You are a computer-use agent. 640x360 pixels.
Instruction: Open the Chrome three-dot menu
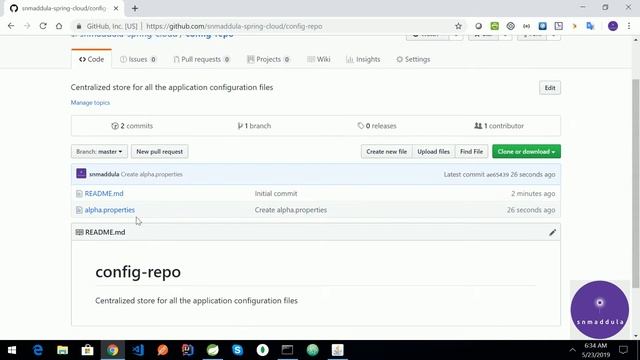coord(629,26)
